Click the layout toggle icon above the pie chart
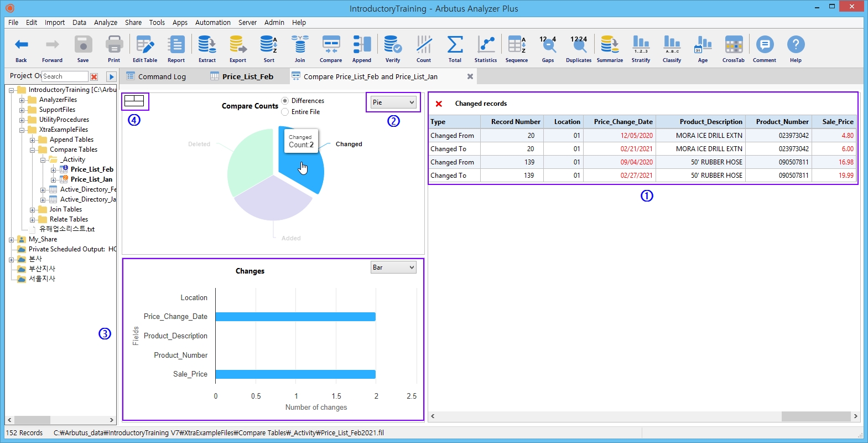 134,101
